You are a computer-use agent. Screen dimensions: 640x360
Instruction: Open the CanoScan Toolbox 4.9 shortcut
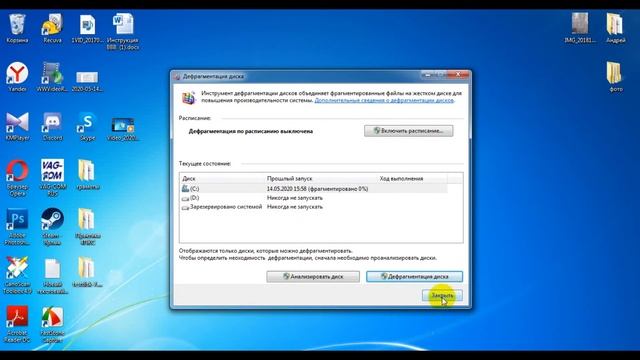(17, 276)
